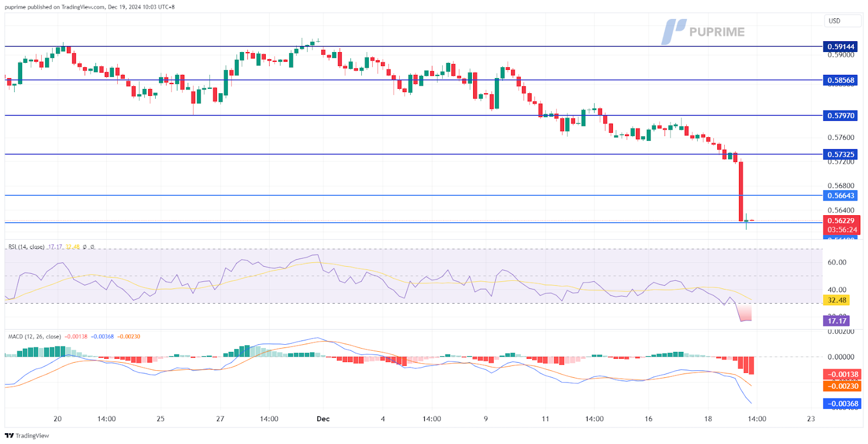The height and width of the screenshot is (444, 868).
Task: Click the MACD (12, 26, close) indicator title
Action: [34, 337]
